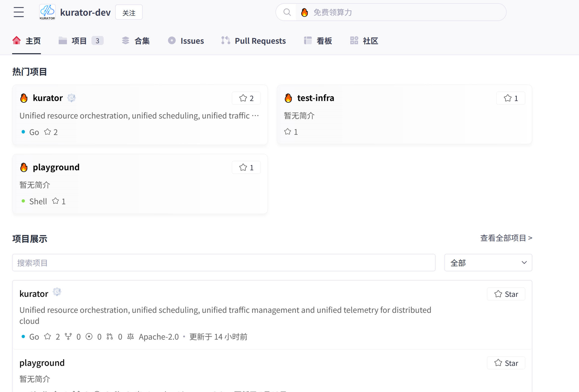
Task: Open the Pull Requests tab
Action: click(253, 41)
